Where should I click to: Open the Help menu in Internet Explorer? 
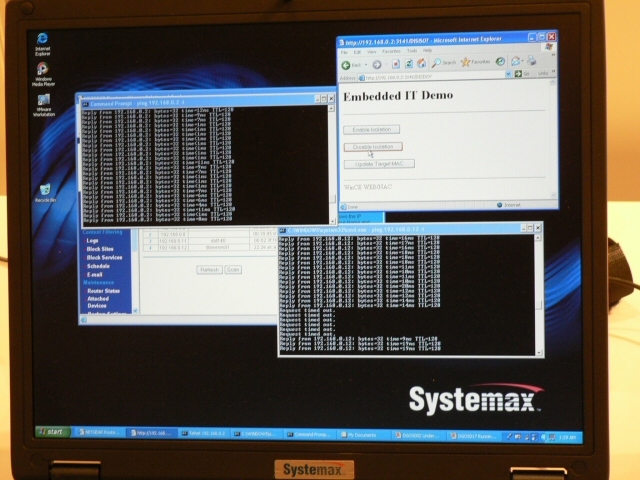[x=427, y=51]
